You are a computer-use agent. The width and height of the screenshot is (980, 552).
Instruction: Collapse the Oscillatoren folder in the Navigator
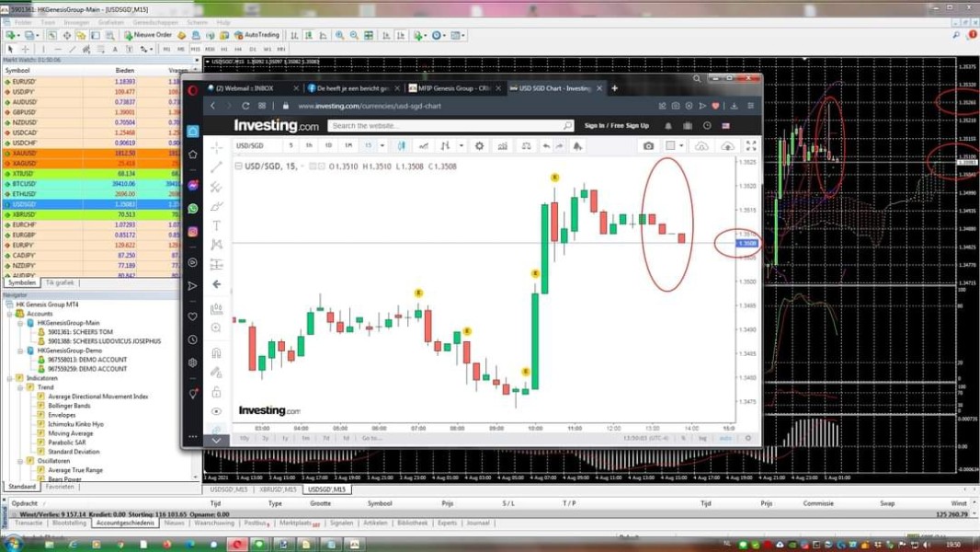coord(20,461)
